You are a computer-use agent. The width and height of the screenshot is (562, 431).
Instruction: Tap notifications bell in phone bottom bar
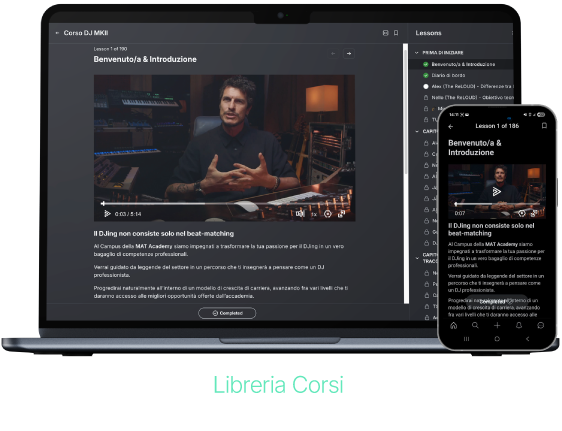[519, 326]
